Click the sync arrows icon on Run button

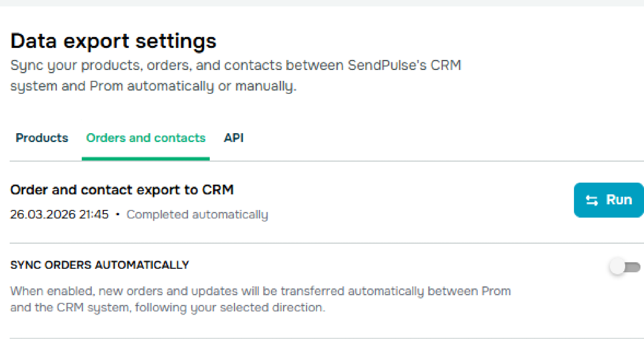592,200
